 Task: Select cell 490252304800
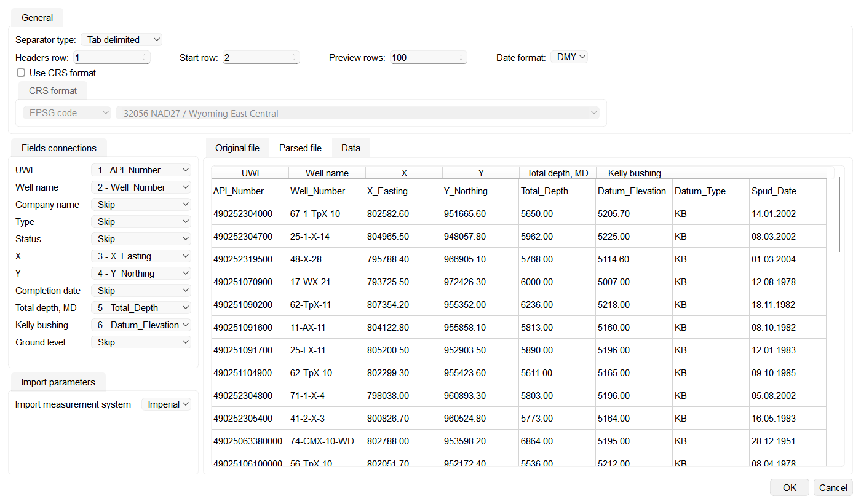coord(250,395)
